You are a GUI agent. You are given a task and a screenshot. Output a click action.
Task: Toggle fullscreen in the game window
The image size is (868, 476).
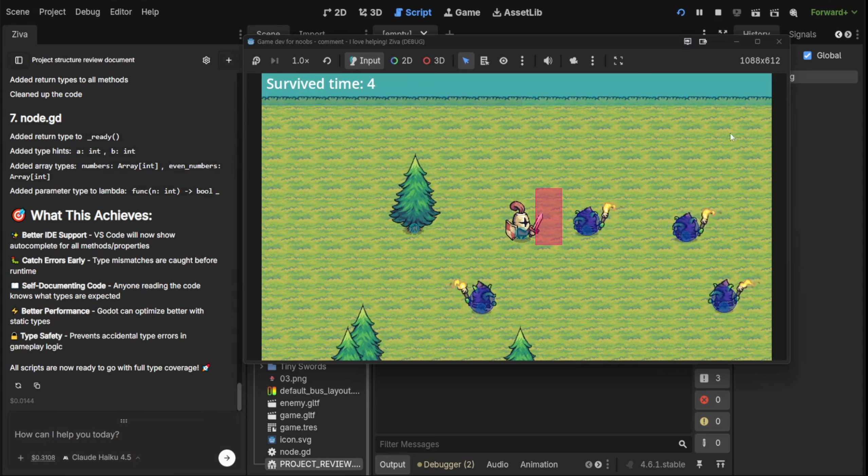pyautogui.click(x=618, y=61)
